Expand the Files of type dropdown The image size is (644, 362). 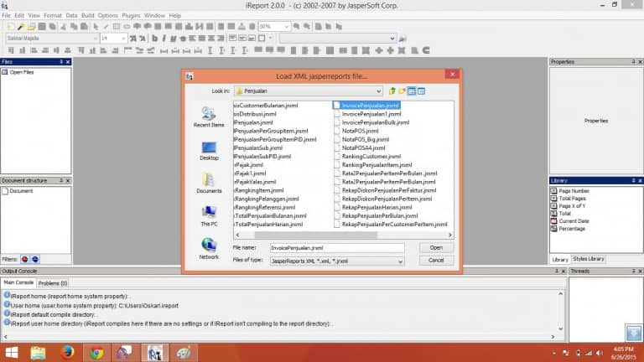point(400,261)
